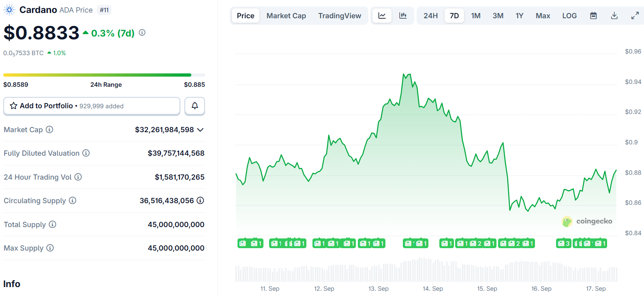Click the 16. Sep date axis label
The width and height of the screenshot is (644, 296).
pyautogui.click(x=541, y=289)
